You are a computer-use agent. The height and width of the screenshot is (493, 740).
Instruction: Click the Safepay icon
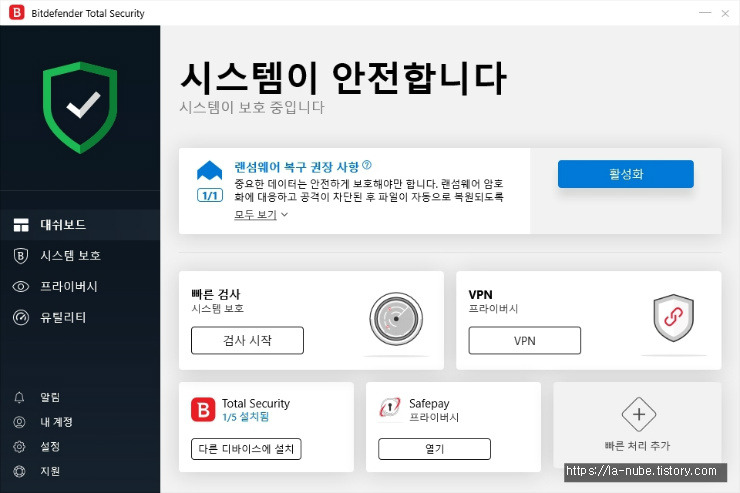390,407
